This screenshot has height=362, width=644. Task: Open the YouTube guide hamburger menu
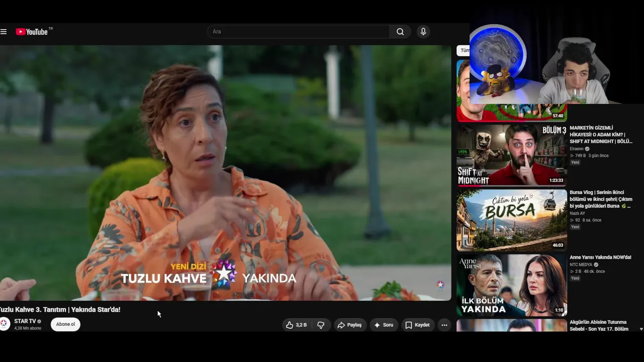point(4,32)
